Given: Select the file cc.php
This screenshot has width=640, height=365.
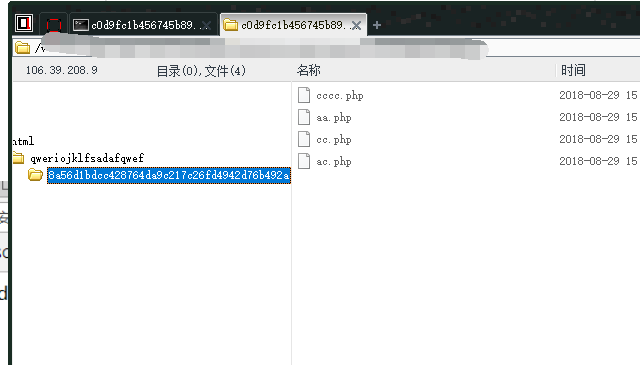Looking at the screenshot, I should (x=333, y=140).
